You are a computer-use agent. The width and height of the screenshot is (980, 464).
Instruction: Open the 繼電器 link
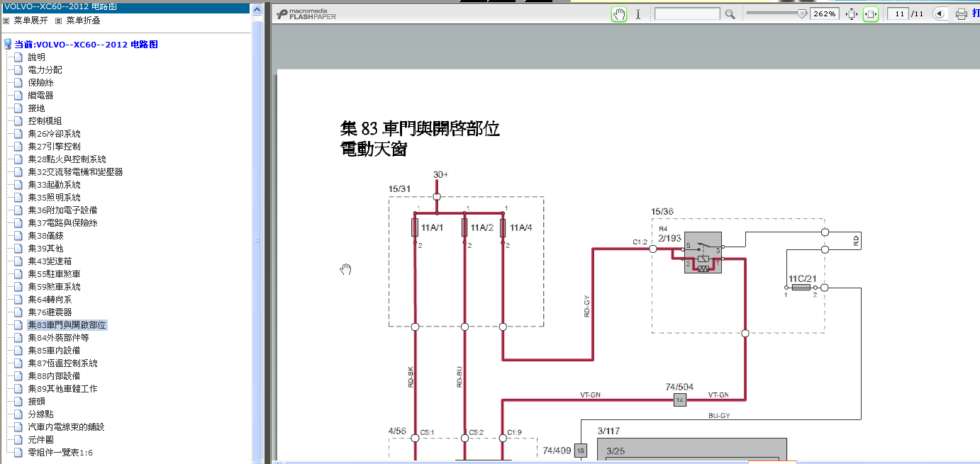(40, 96)
